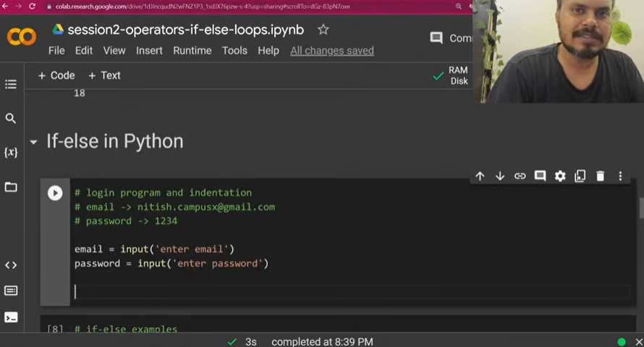644x347 pixels.
Task: Move the cell down
Action: (x=500, y=176)
